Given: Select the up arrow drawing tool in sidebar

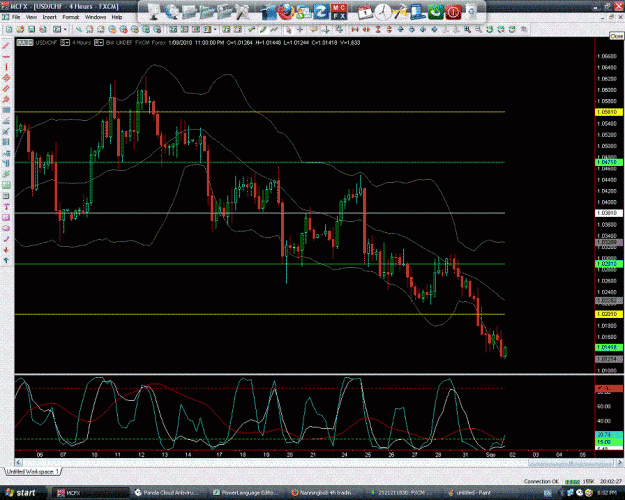Looking at the screenshot, I should point(6,260).
